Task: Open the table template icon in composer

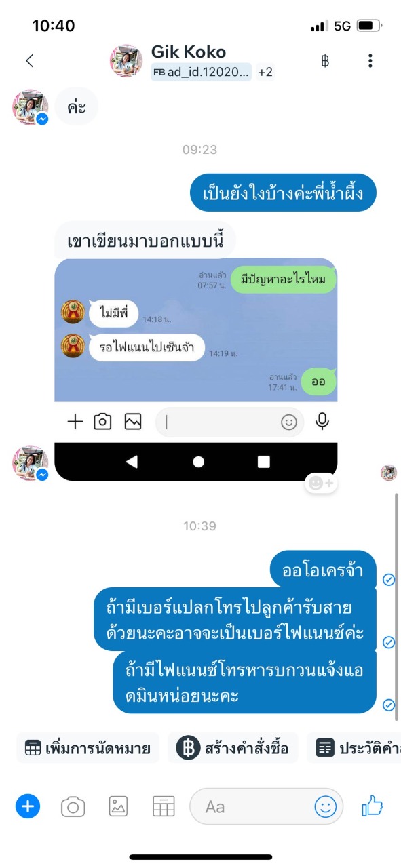Action: tap(164, 806)
